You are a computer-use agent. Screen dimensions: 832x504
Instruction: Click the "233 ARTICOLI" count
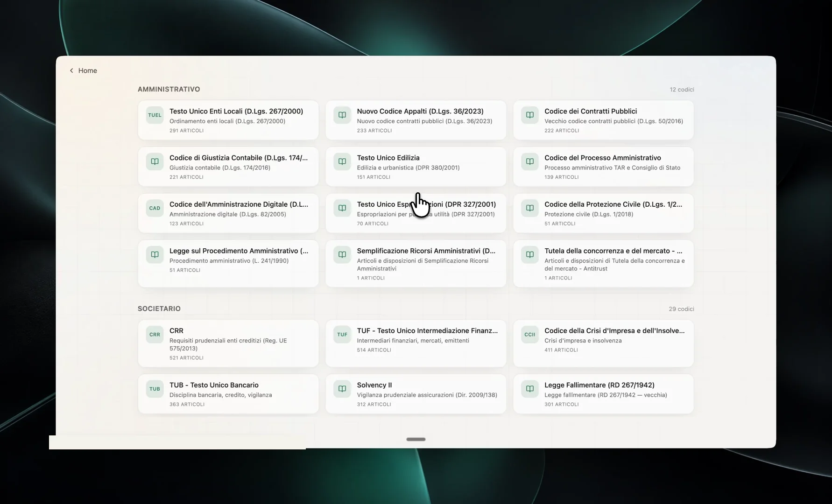pyautogui.click(x=374, y=131)
